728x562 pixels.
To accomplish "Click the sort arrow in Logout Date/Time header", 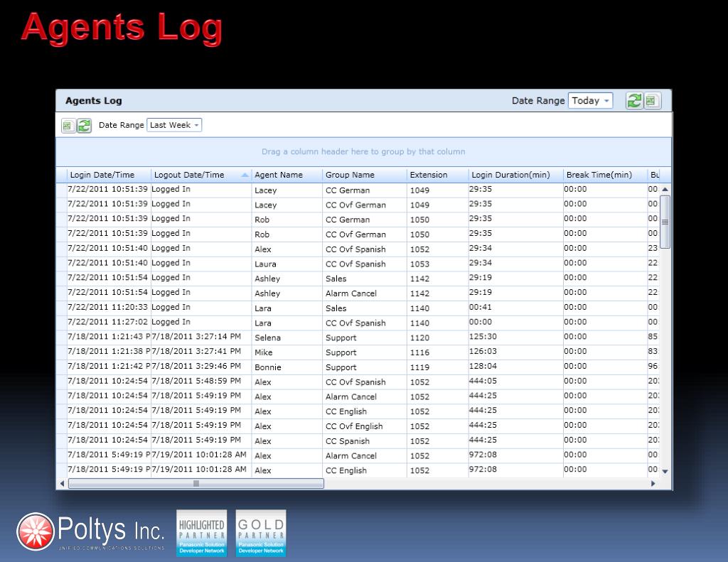I will [x=245, y=175].
